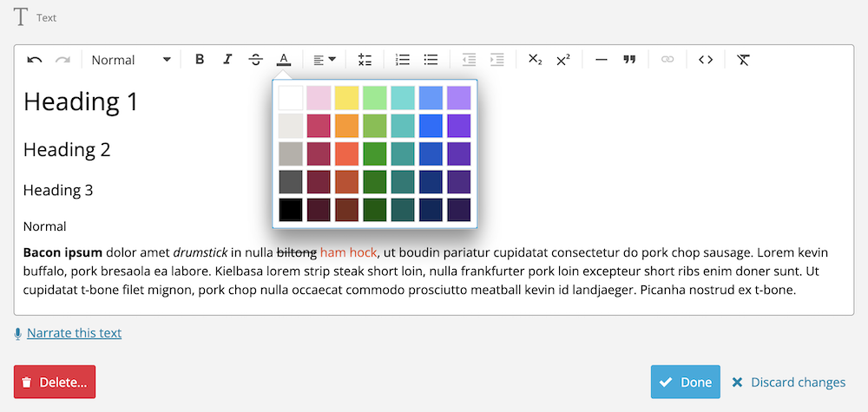Click the Delete... button
This screenshot has width=868, height=412.
pyautogui.click(x=55, y=382)
